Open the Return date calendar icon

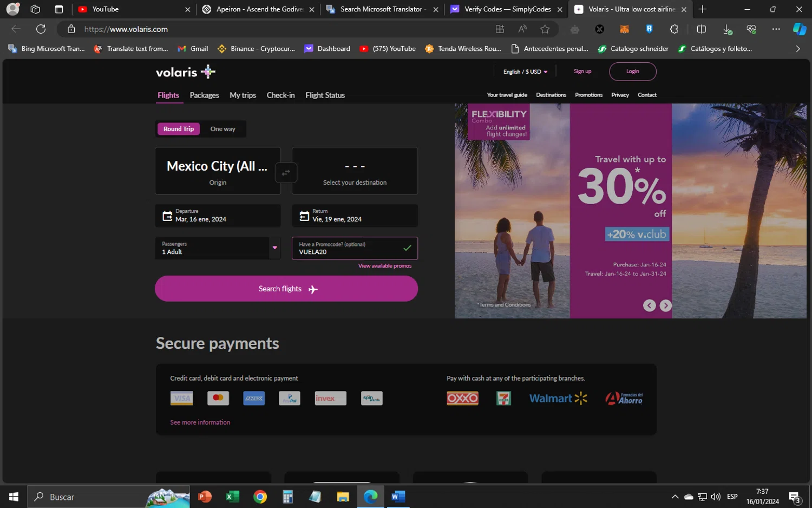[x=304, y=216]
